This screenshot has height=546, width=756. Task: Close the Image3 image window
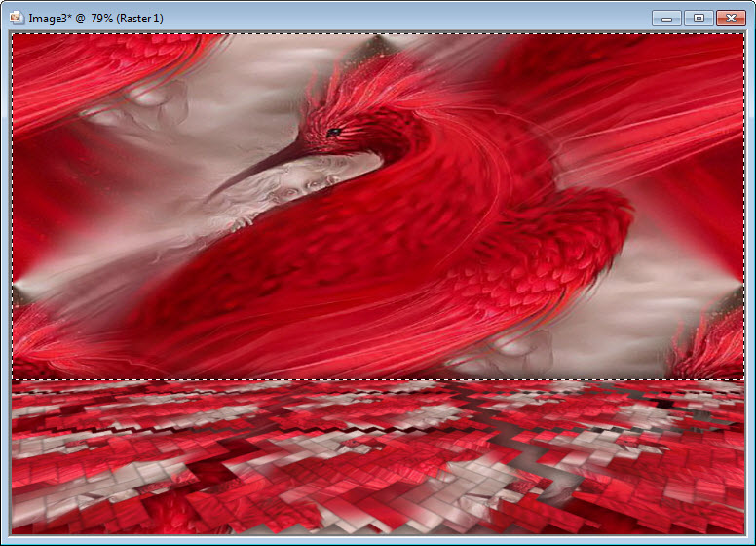731,19
